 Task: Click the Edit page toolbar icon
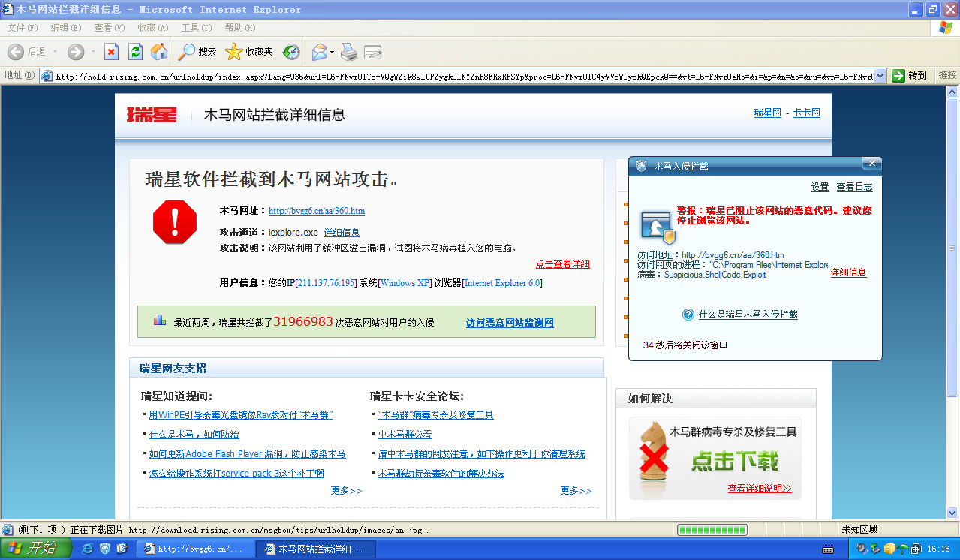pyautogui.click(x=373, y=51)
